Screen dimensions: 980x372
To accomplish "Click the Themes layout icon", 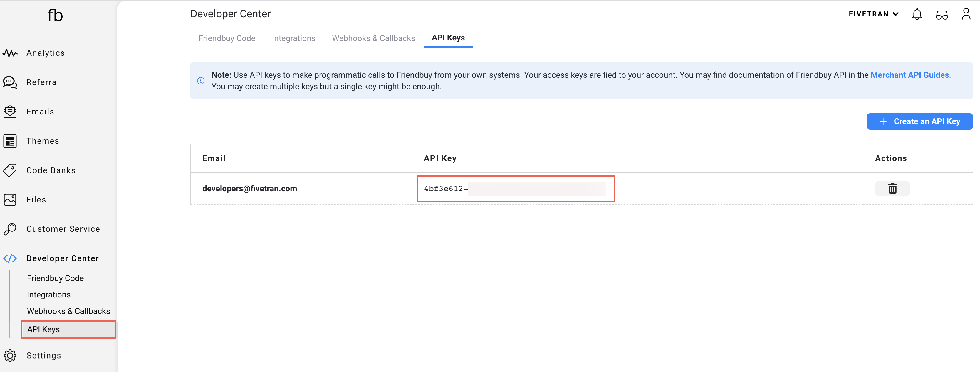I will pyautogui.click(x=10, y=141).
